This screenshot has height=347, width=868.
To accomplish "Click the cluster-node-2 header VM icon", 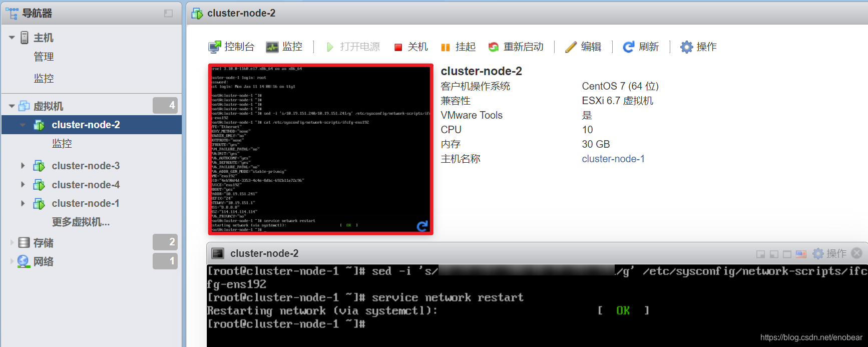I will coord(197,14).
